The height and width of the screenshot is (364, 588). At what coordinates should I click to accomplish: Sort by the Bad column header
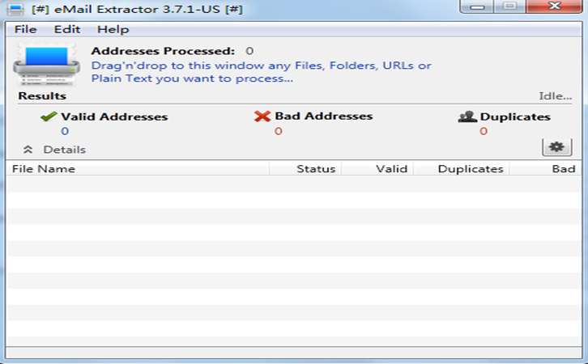coord(563,169)
